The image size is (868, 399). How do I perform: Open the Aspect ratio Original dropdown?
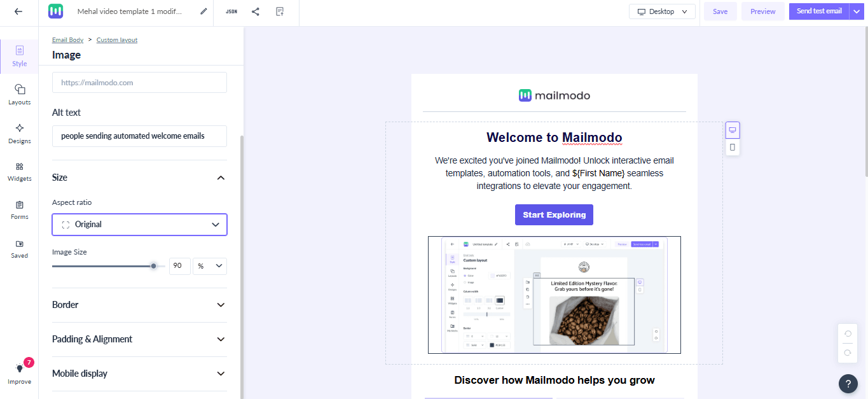click(x=139, y=225)
